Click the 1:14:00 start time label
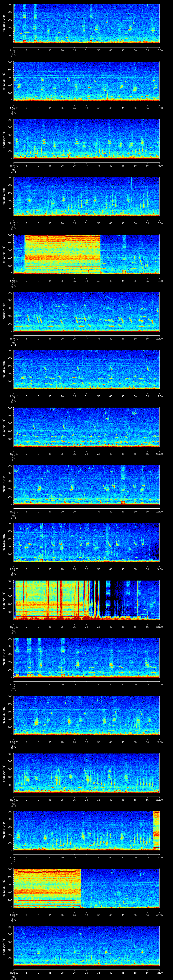The image size is (173, 980). 14,50
